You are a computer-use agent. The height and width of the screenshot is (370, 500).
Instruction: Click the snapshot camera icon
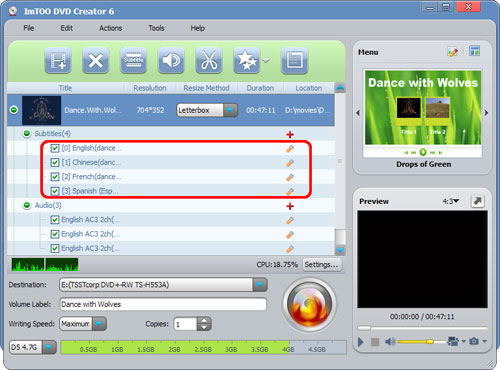[x=474, y=341]
